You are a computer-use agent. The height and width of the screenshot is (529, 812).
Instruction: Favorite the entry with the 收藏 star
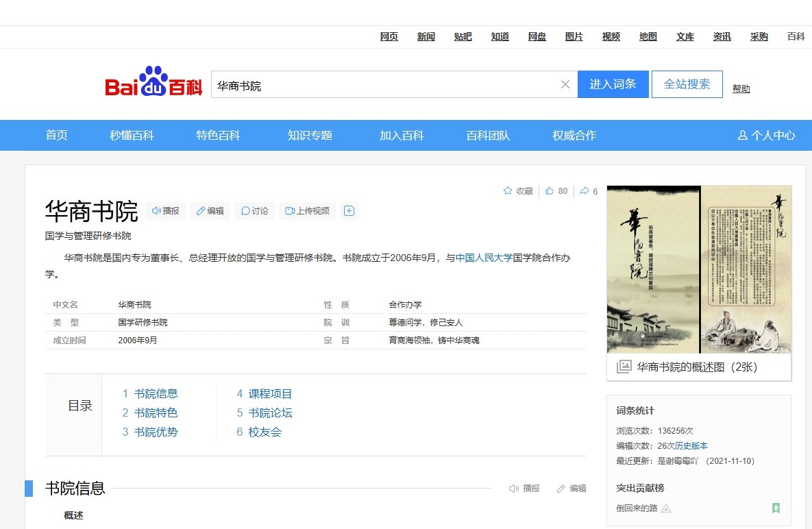pos(517,191)
